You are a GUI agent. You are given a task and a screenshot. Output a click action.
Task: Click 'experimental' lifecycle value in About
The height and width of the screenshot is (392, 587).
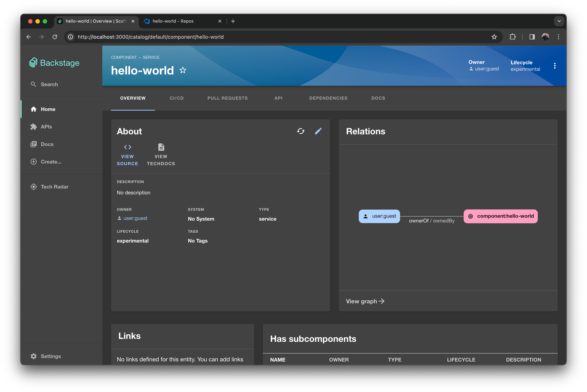point(133,241)
